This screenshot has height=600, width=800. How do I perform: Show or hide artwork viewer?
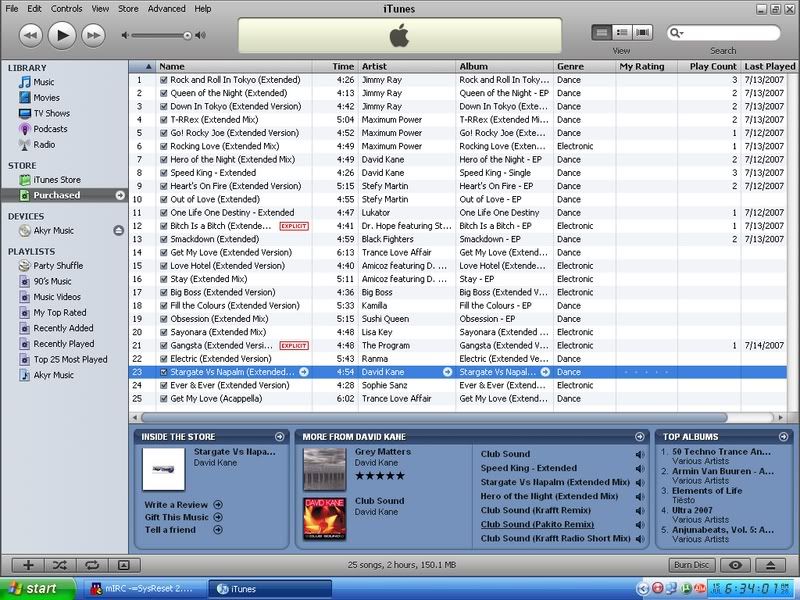(124, 565)
